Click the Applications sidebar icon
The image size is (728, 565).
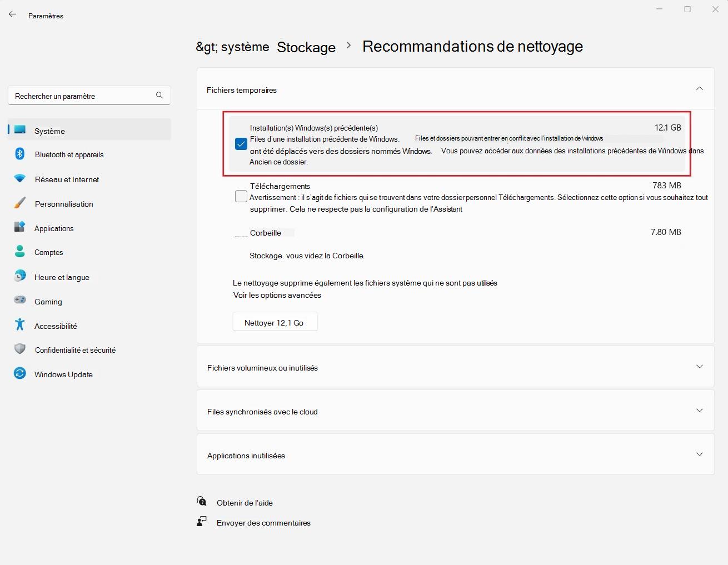pyautogui.click(x=20, y=228)
